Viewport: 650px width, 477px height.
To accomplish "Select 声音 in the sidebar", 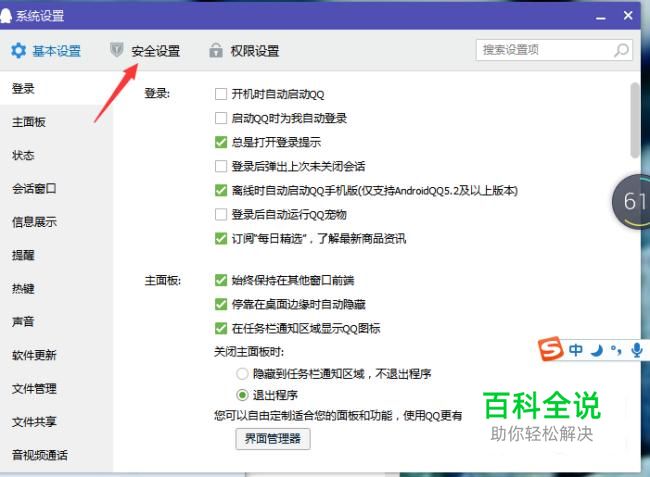I will [56, 322].
